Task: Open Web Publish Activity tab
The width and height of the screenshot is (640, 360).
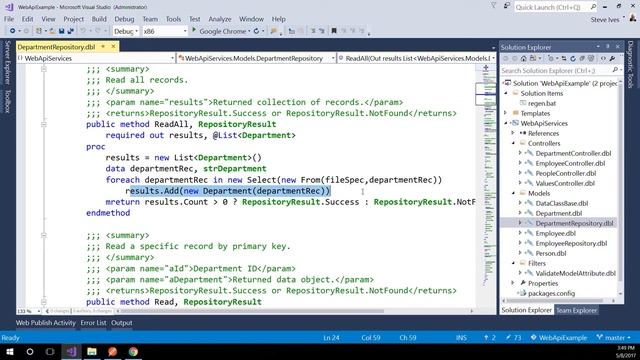Action: [x=46, y=322]
